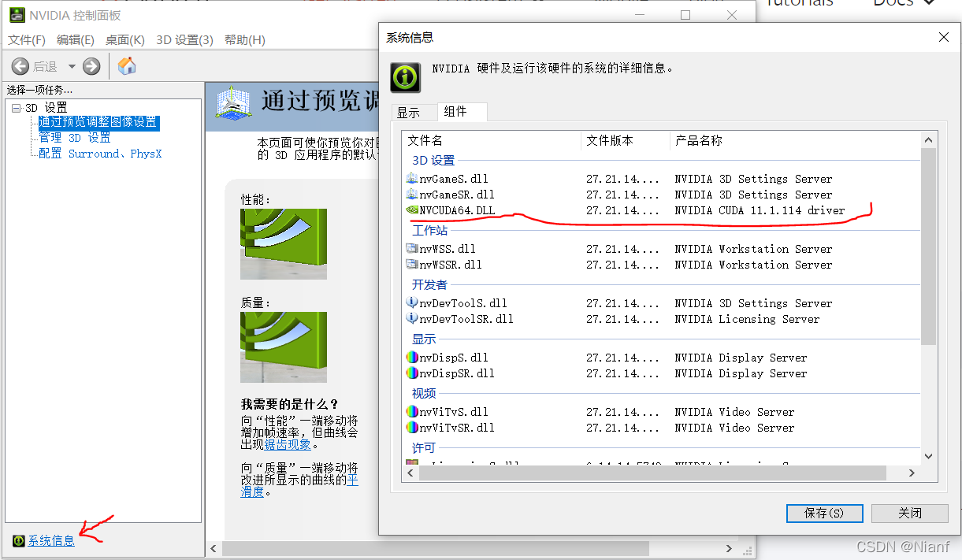Image resolution: width=962 pixels, height=560 pixels.
Task: Open the 编辑(E) menu
Action: [x=76, y=40]
